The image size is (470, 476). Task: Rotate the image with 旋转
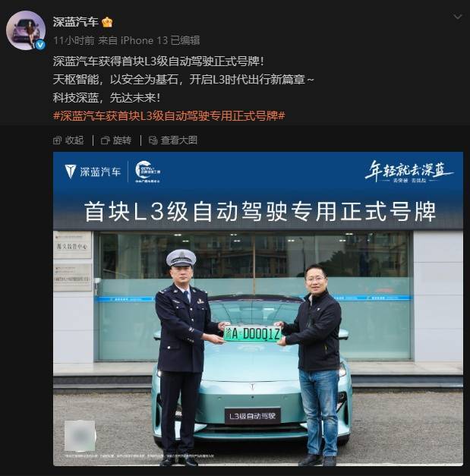tap(116, 140)
